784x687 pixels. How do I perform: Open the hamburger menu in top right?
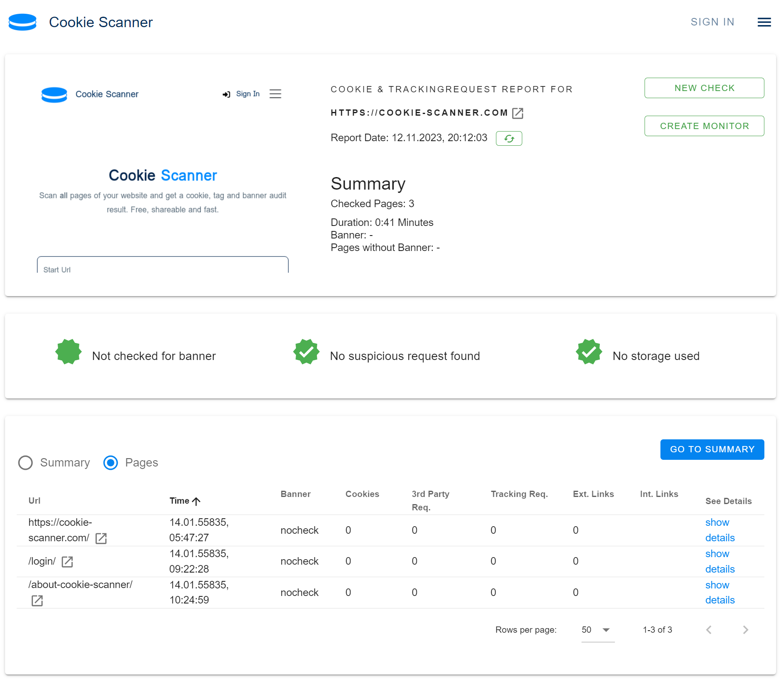pos(764,22)
